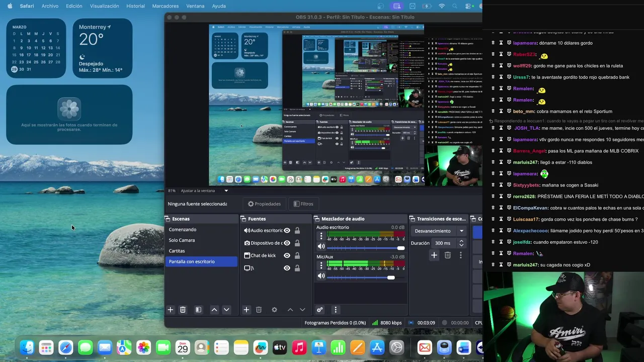Open Wi-Fi status in menu bar
The image size is (644, 362).
442,6
